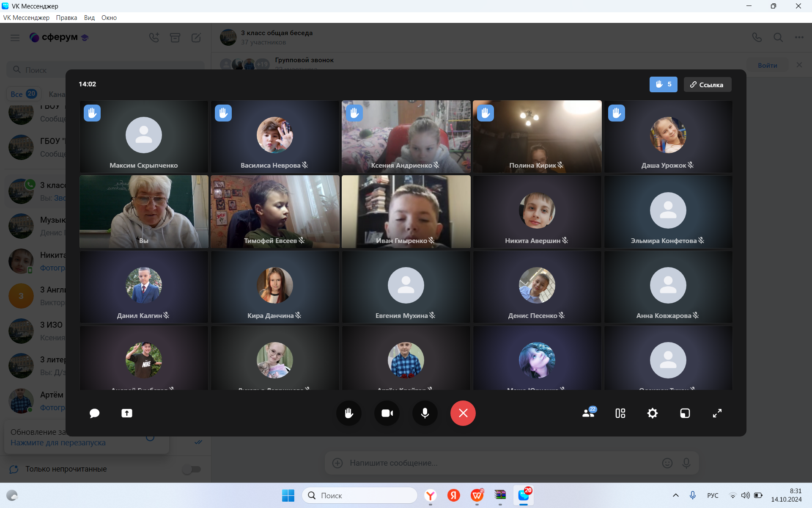Click Кира Данчина avatar

pos(275,285)
